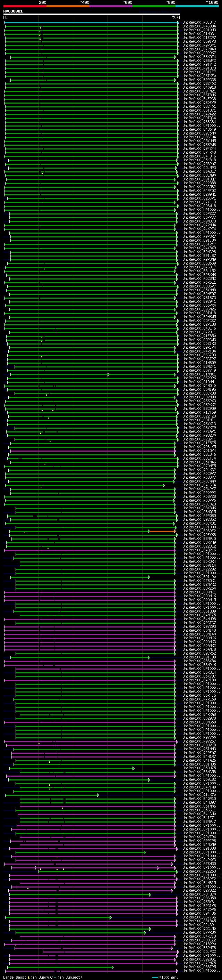Click hit label UniRef100_C1ECP7
The width and height of the screenshot is (222, 980).
[199, 38]
